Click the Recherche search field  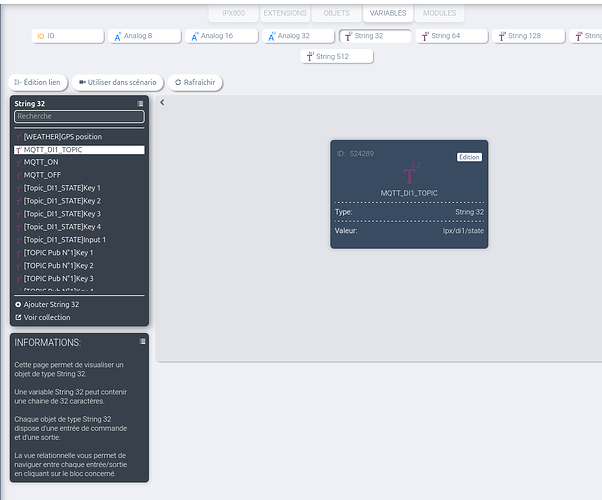(x=79, y=117)
